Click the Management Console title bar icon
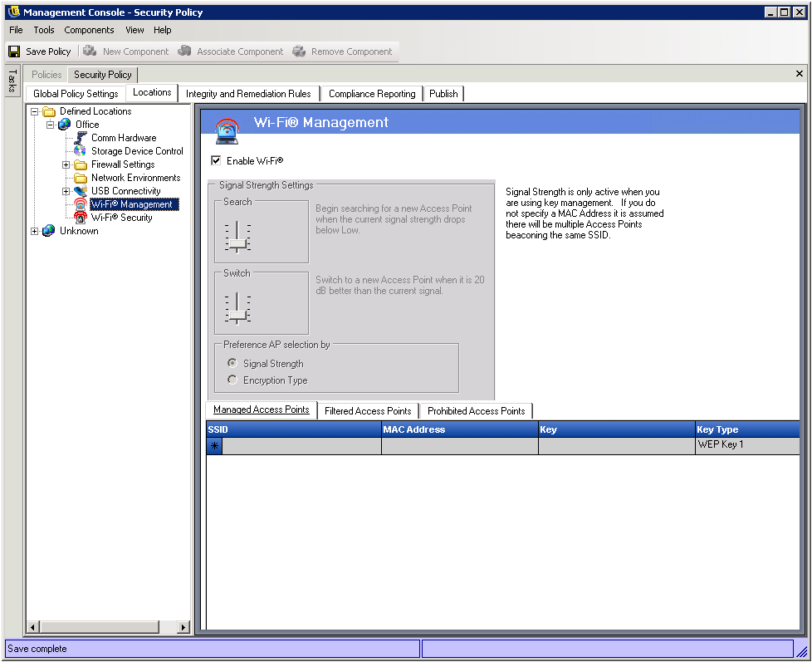 click(14, 12)
